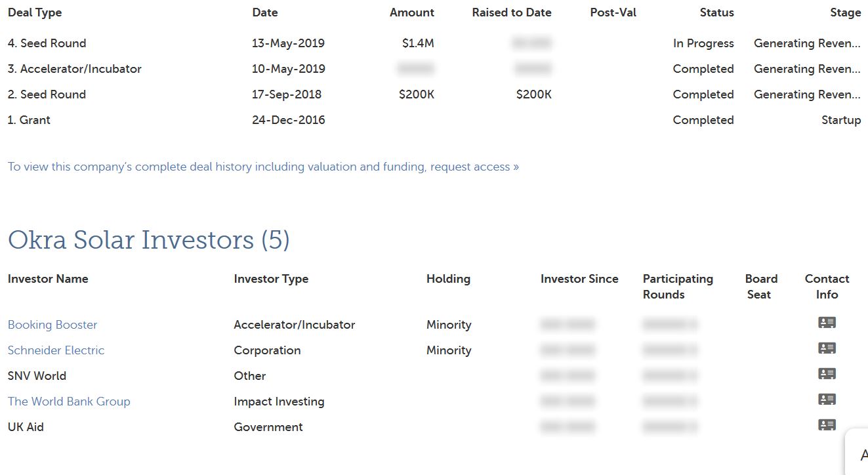Click the Post-Val column header
868x475 pixels.
(613, 12)
